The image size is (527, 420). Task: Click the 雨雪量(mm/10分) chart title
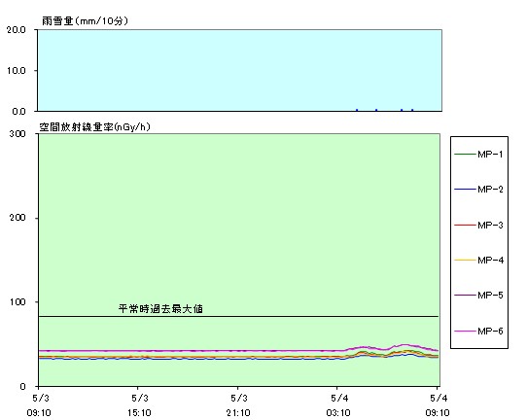[x=85, y=21]
